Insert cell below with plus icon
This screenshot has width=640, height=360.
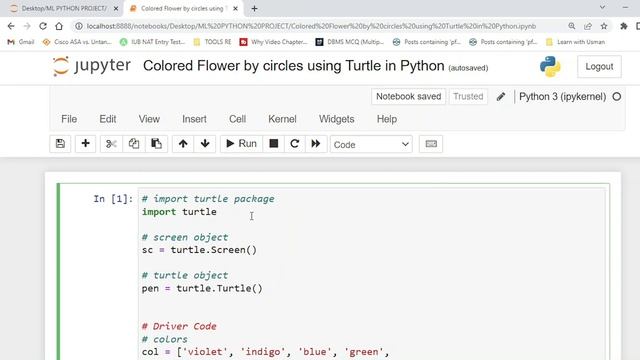tap(85, 144)
